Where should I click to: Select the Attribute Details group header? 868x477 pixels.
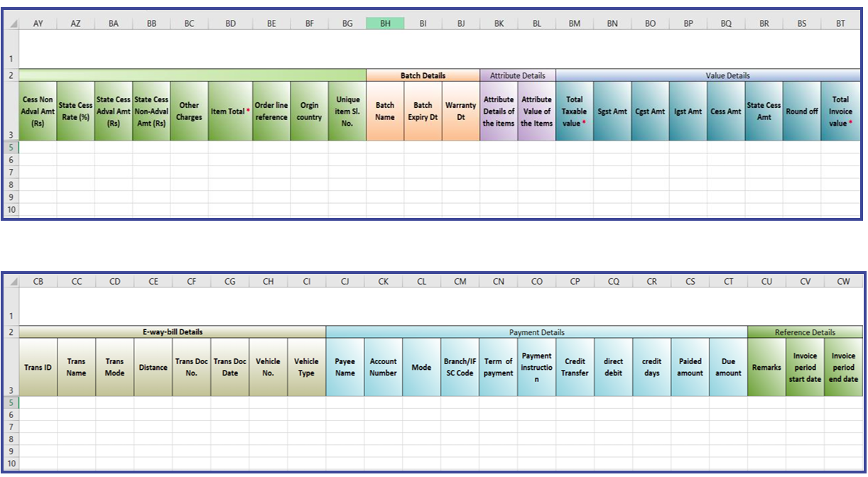[x=517, y=75]
